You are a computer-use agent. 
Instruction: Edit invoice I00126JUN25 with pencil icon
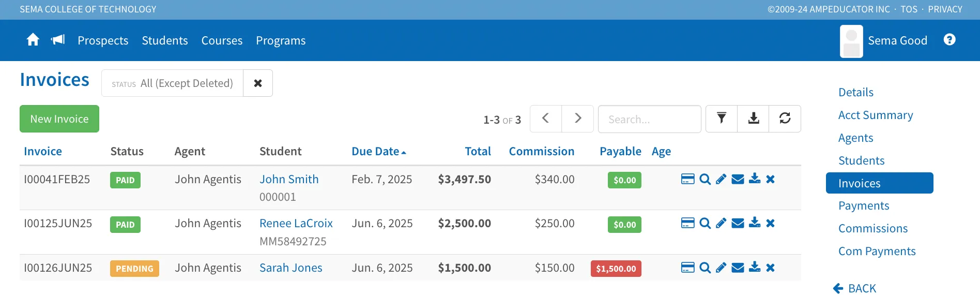coord(721,268)
